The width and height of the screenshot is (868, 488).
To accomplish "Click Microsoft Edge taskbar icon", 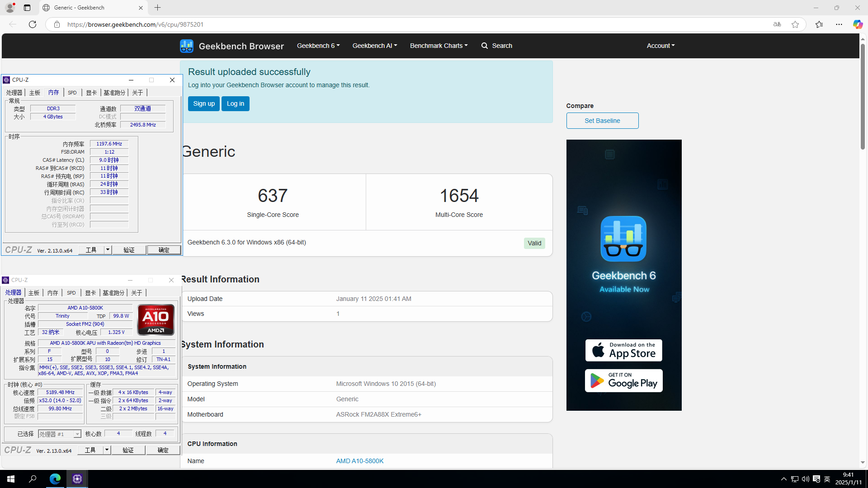I will click(x=55, y=479).
